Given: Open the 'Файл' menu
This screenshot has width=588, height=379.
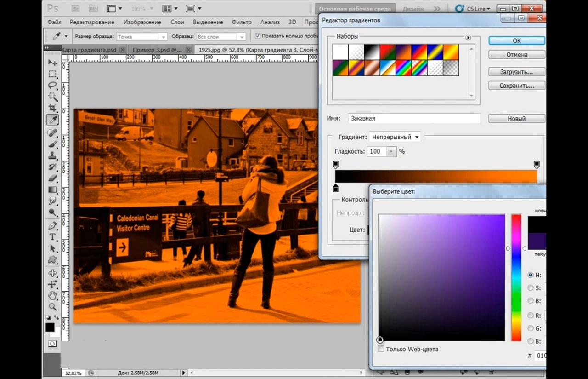Looking at the screenshot, I should (54, 22).
